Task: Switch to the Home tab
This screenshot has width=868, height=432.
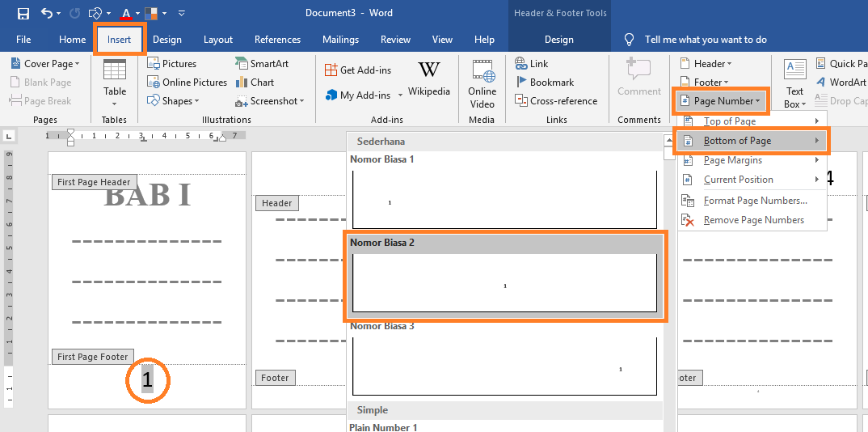Action: (73, 40)
